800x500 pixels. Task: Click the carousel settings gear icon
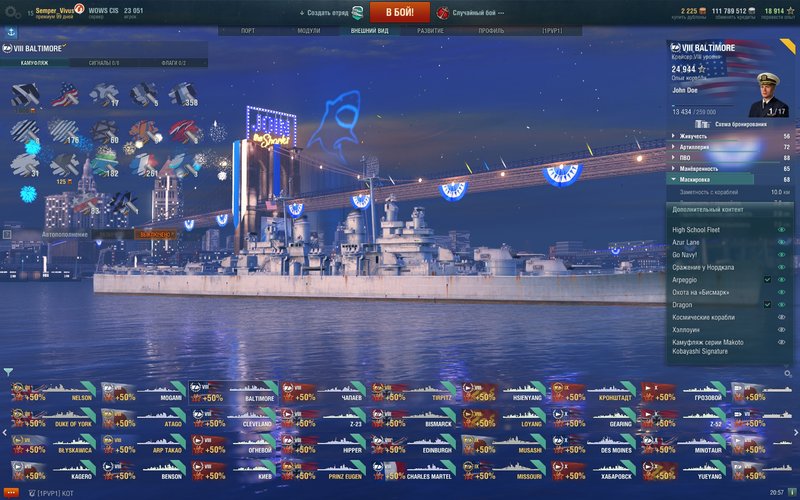point(788,374)
